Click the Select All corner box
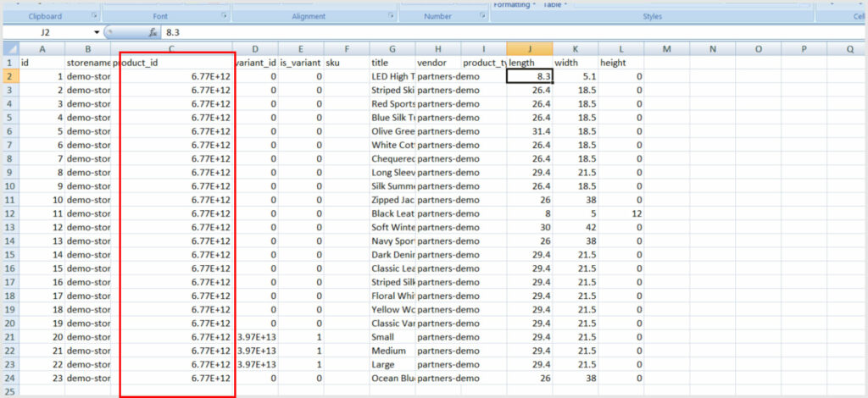This screenshot has height=398, width=868. click(x=8, y=49)
